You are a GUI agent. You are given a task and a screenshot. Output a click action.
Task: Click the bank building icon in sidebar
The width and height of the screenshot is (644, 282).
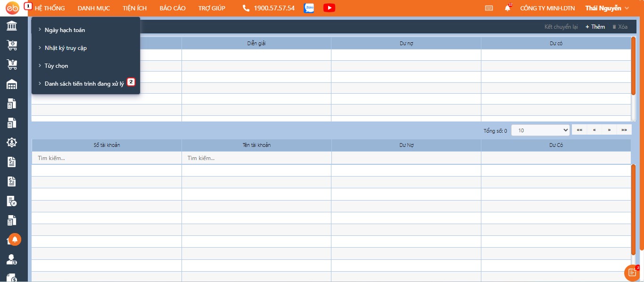pos(12,25)
